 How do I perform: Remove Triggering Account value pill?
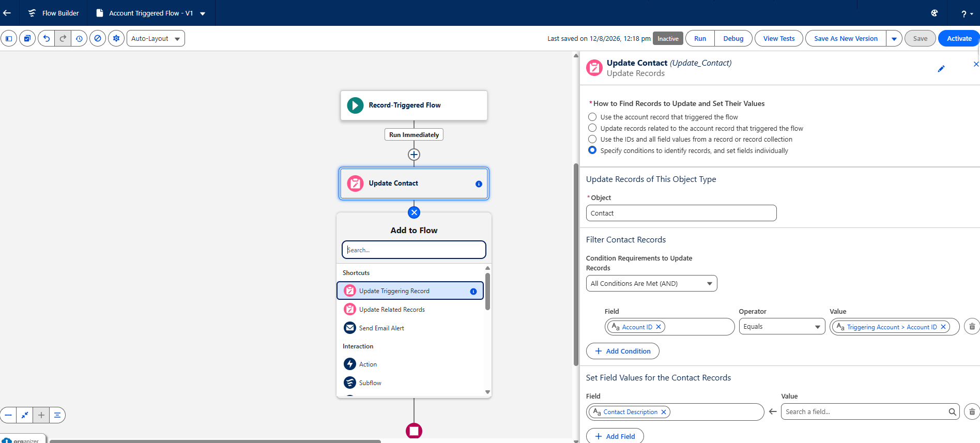(x=943, y=327)
